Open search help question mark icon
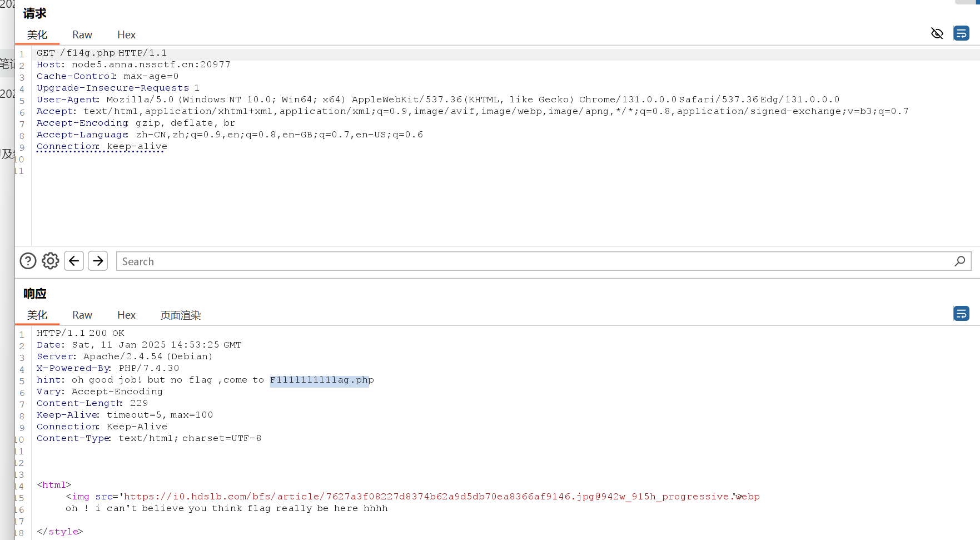Screen dimensions: 980x540 (28, 261)
